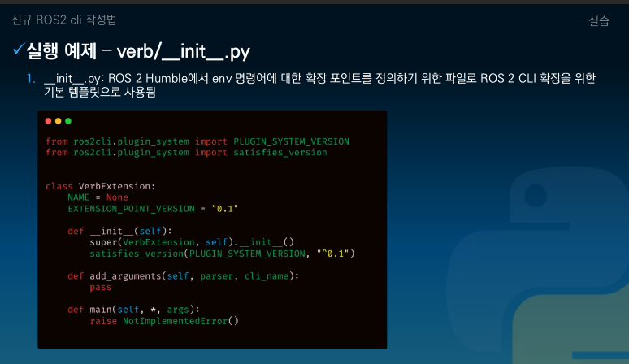
Task: Click the green dot in code window
Action: tap(68, 121)
